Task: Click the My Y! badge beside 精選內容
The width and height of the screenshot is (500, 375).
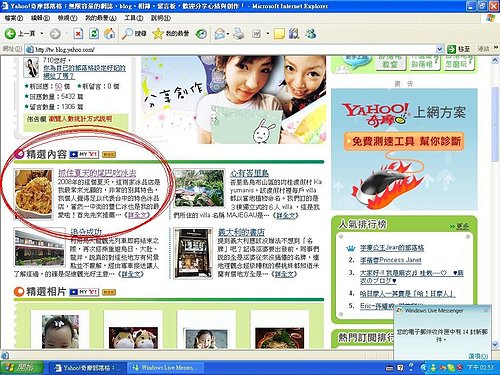Action: pos(84,154)
